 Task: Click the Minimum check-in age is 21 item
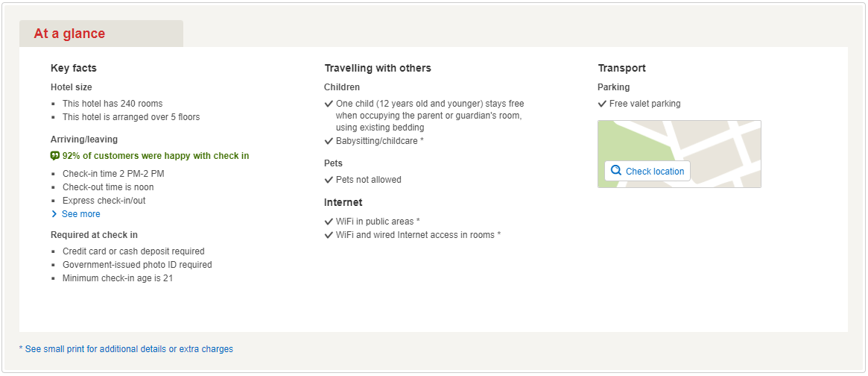[x=118, y=278]
